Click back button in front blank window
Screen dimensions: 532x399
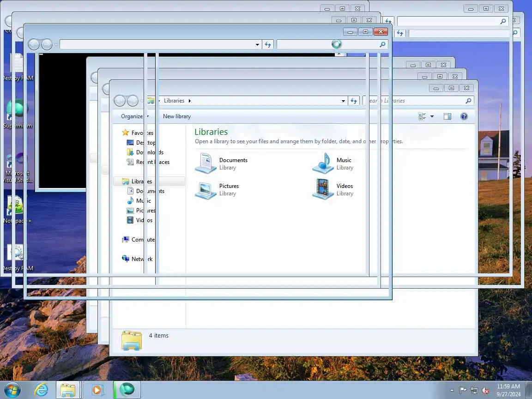pyautogui.click(x=34, y=44)
